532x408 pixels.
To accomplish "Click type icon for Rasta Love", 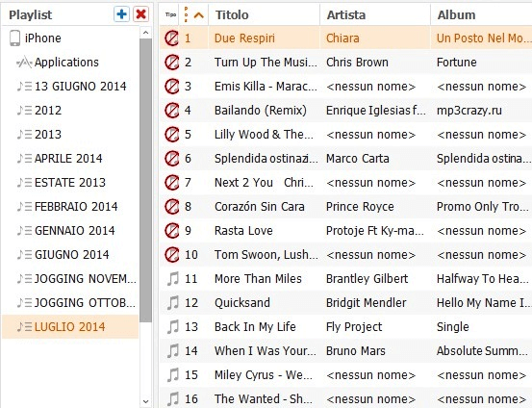I will pyautogui.click(x=171, y=231).
